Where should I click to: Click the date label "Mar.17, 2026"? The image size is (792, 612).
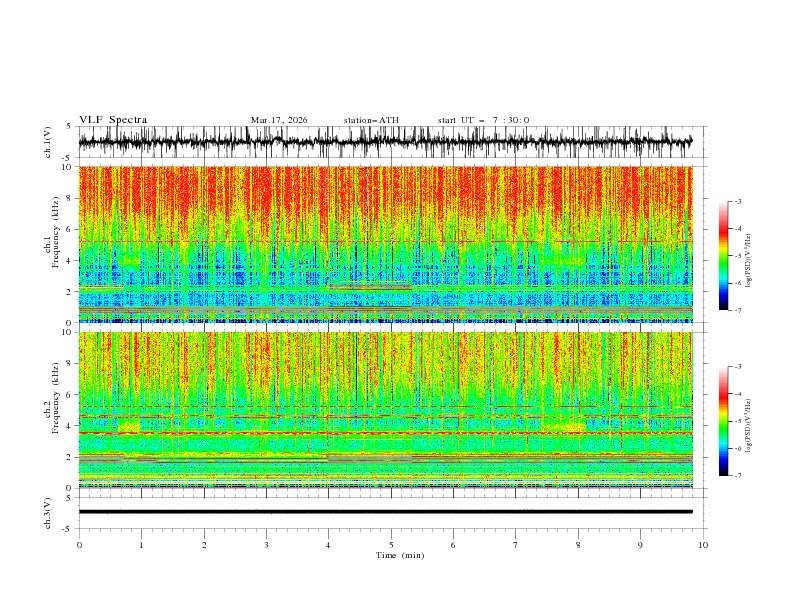coord(279,120)
